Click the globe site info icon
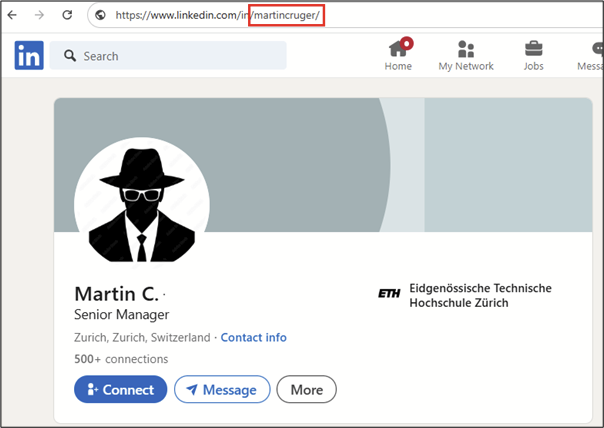The image size is (604, 428). tap(101, 15)
